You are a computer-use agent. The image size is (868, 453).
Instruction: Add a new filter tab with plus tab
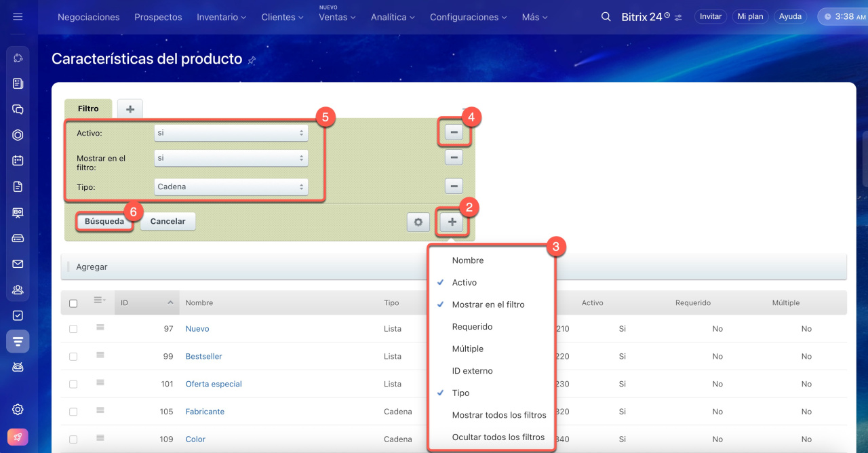point(130,109)
